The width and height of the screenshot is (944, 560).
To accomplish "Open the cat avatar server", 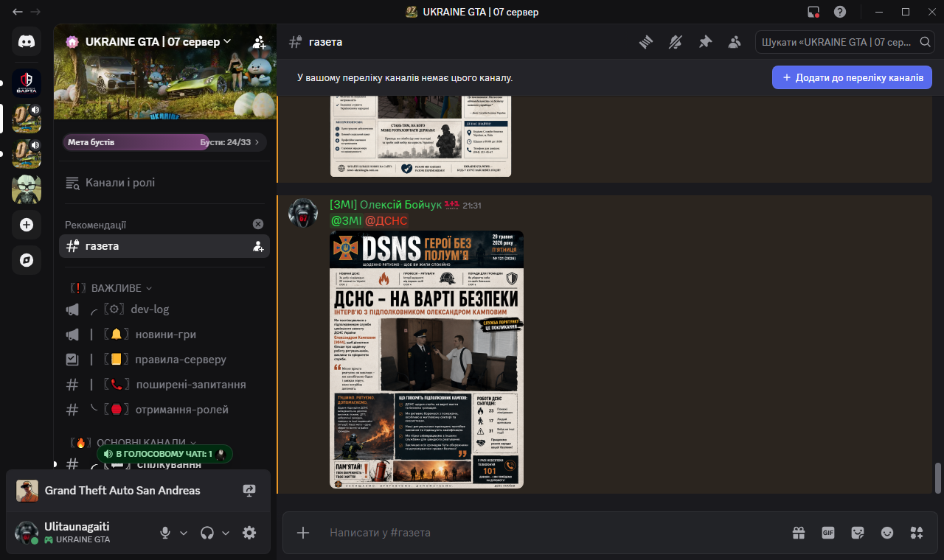I will point(27,189).
